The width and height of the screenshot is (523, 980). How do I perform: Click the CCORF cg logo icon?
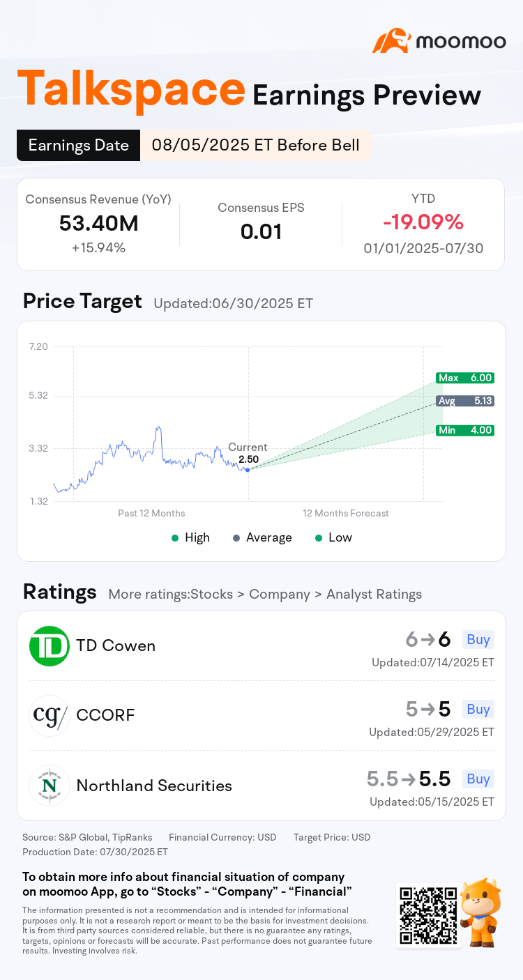pos(50,716)
